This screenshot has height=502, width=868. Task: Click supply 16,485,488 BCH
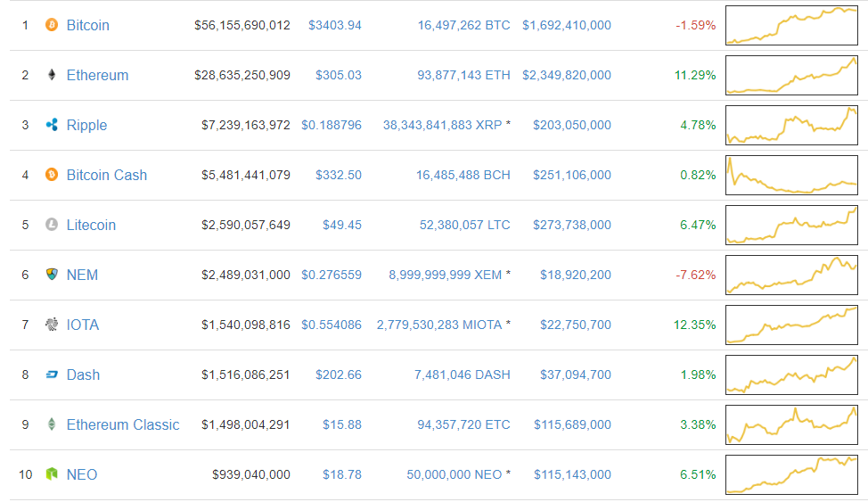(463, 175)
